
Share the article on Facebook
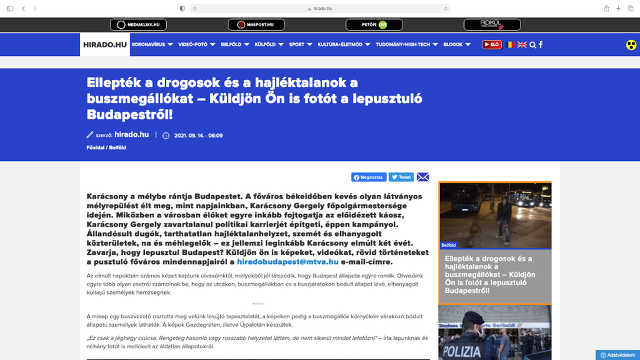369,177
